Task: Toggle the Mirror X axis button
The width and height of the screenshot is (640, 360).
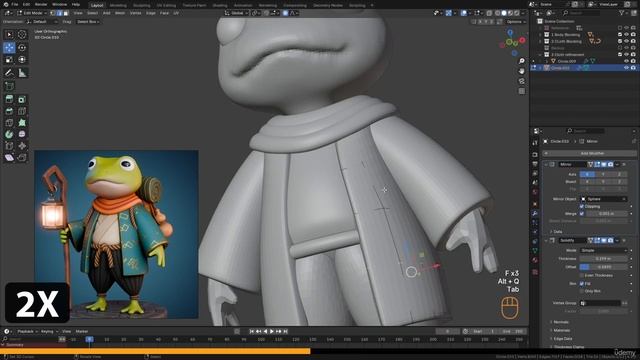Action: tap(587, 174)
